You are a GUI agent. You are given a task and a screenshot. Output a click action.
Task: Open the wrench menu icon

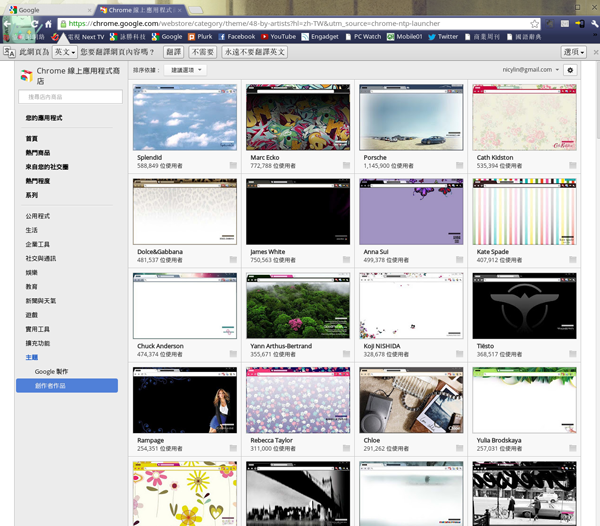click(x=594, y=24)
